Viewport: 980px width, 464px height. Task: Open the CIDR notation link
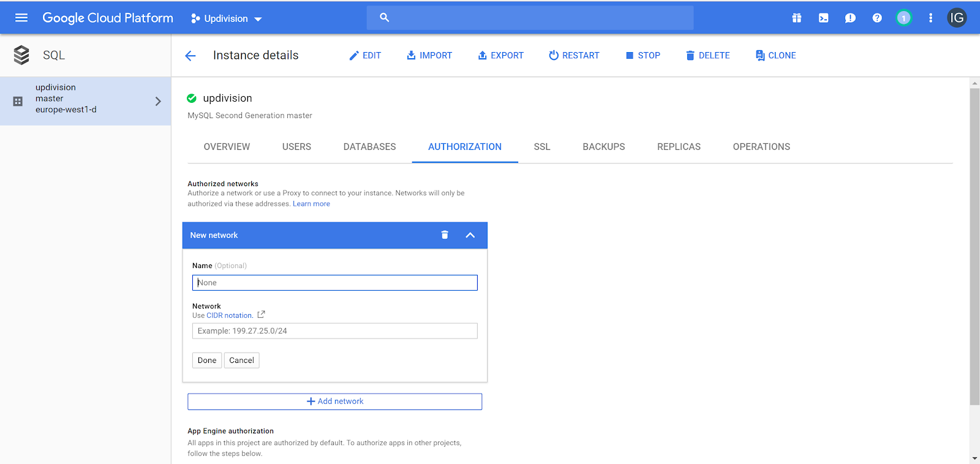pos(230,315)
